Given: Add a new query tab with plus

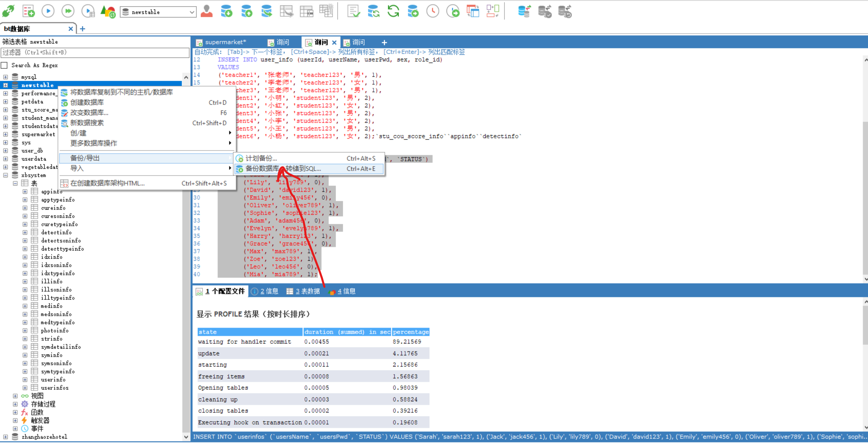Looking at the screenshot, I should tap(384, 43).
